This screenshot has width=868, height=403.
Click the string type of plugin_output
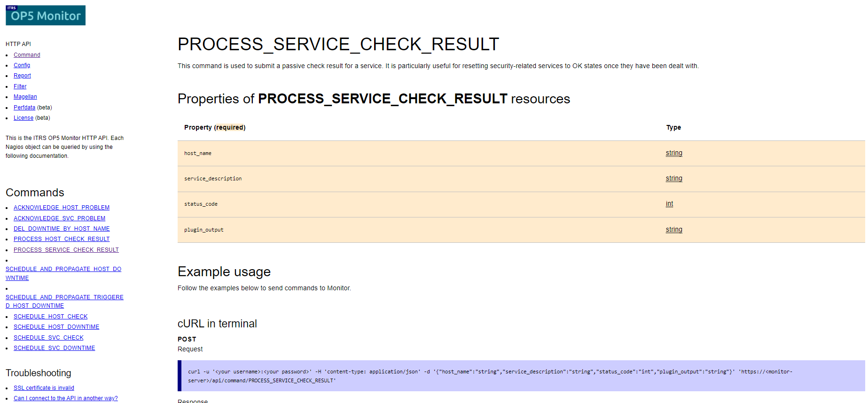tap(674, 230)
